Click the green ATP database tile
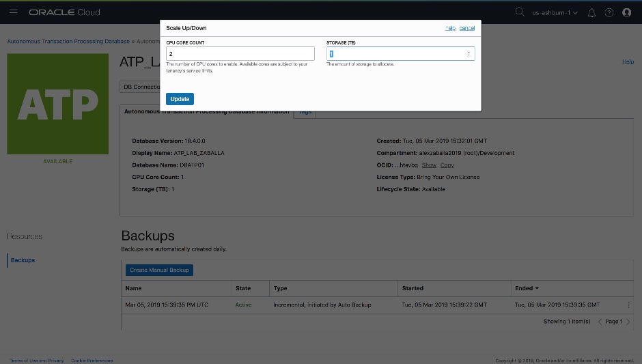 (x=58, y=104)
